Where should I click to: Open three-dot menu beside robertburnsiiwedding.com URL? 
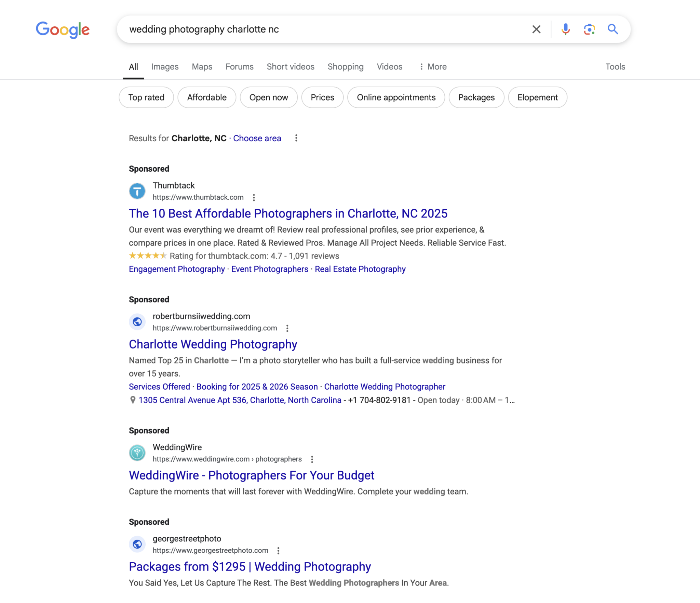click(287, 328)
